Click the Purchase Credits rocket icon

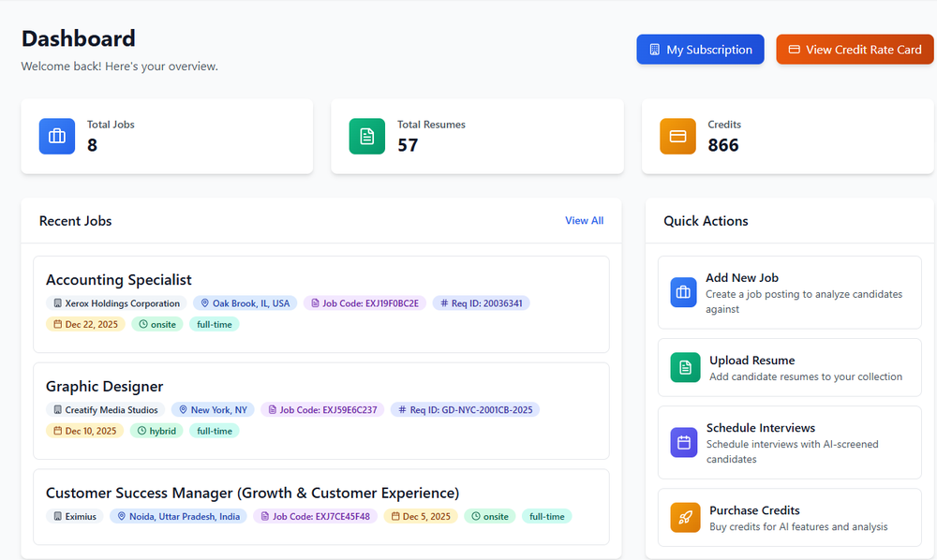(x=685, y=517)
